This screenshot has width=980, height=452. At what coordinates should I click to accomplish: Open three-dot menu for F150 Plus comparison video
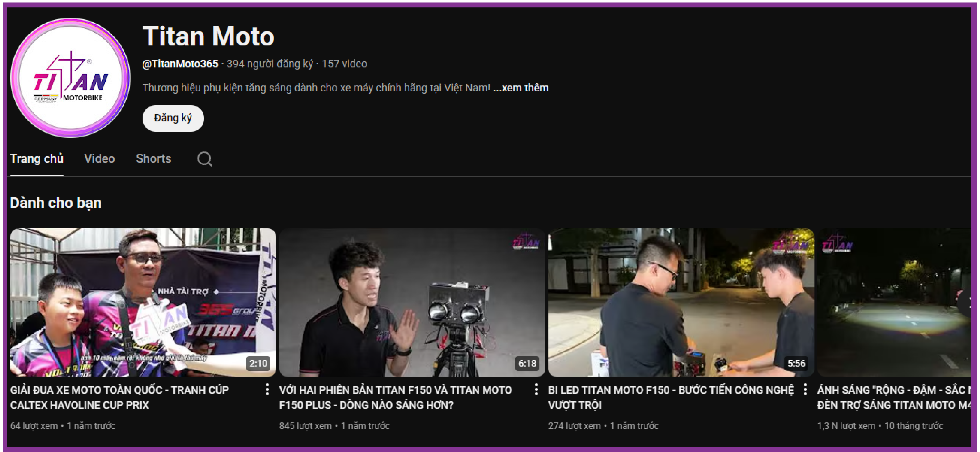click(536, 390)
